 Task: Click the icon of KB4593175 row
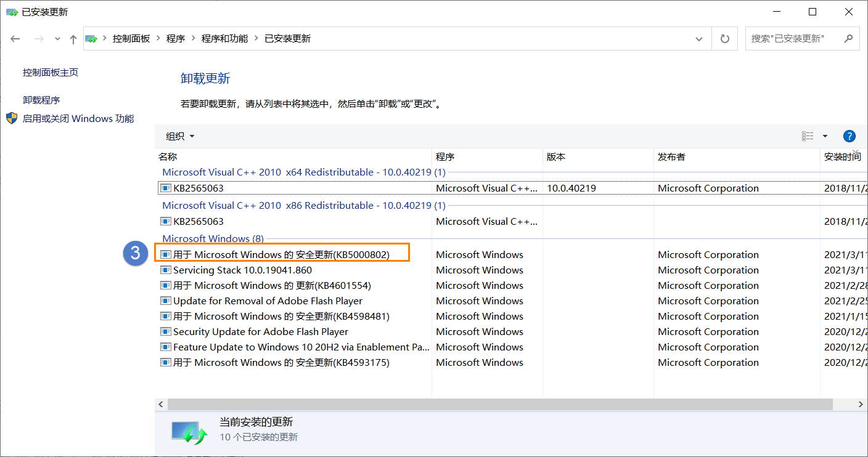pyautogui.click(x=165, y=362)
